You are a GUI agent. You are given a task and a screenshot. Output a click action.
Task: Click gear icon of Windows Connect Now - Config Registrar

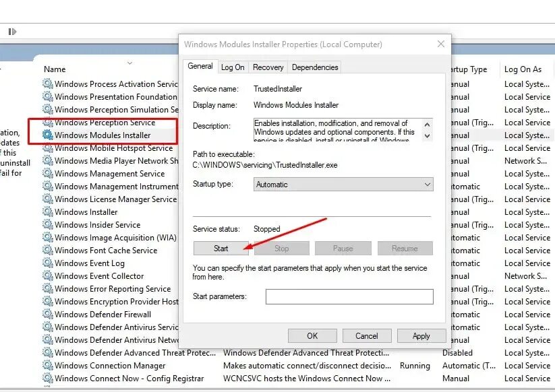pos(47,379)
